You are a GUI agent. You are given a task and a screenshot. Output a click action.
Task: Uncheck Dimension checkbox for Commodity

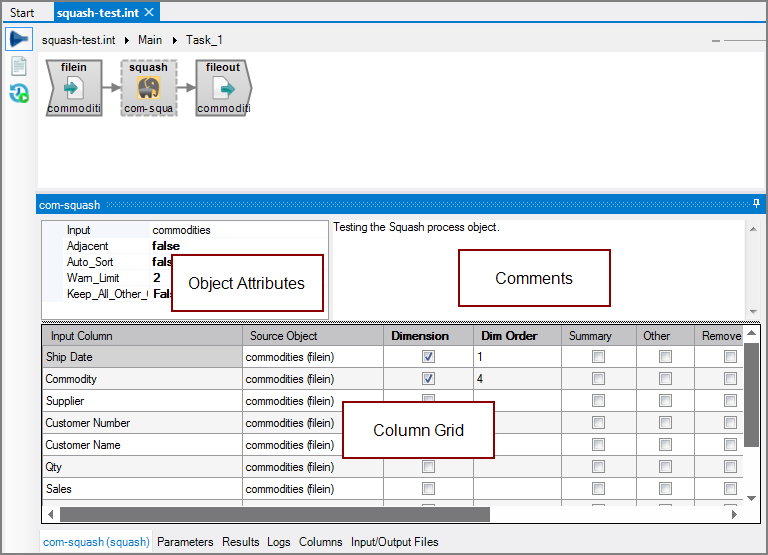click(x=428, y=379)
